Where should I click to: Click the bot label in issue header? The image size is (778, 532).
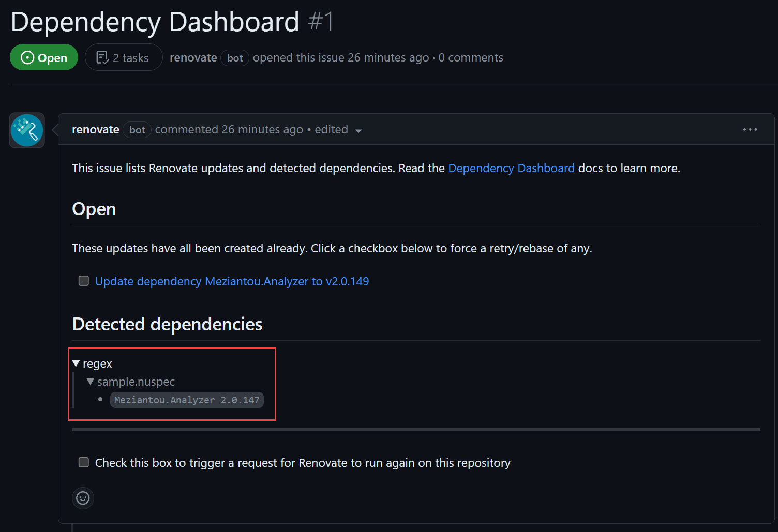tap(235, 58)
